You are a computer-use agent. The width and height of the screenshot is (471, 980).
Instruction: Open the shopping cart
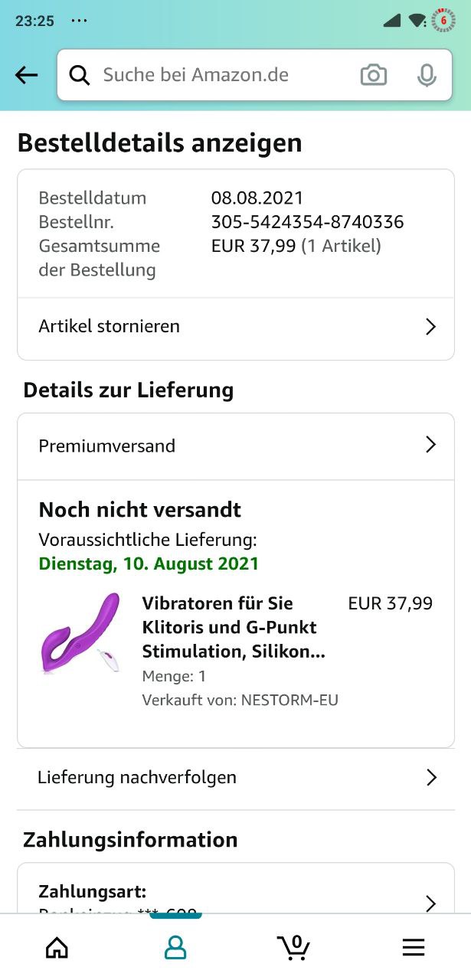pos(293,948)
